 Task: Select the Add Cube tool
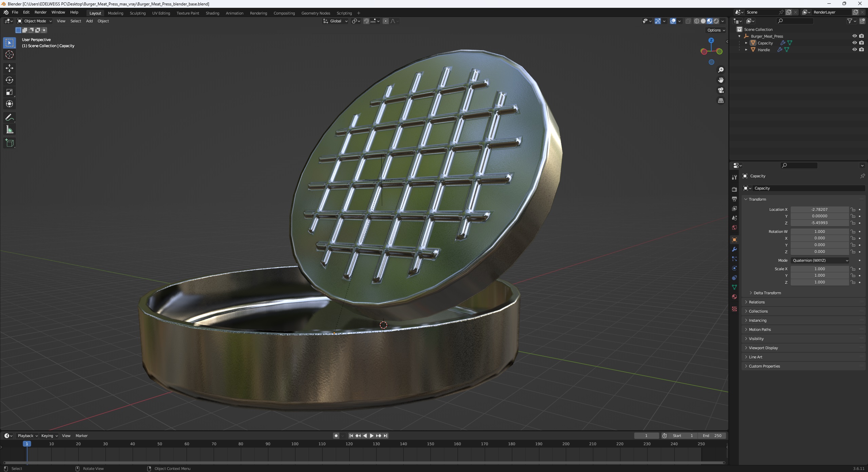(9, 143)
